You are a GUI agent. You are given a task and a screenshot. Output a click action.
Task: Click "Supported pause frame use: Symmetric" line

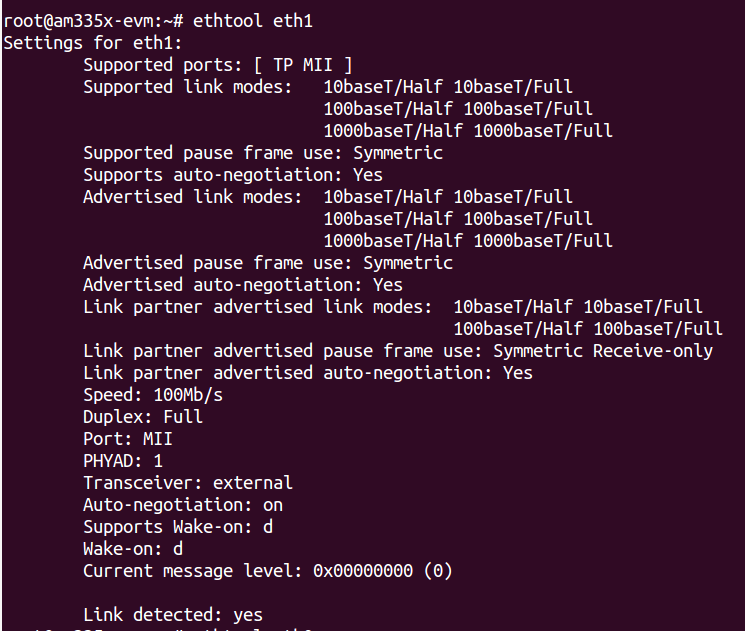tap(262, 153)
